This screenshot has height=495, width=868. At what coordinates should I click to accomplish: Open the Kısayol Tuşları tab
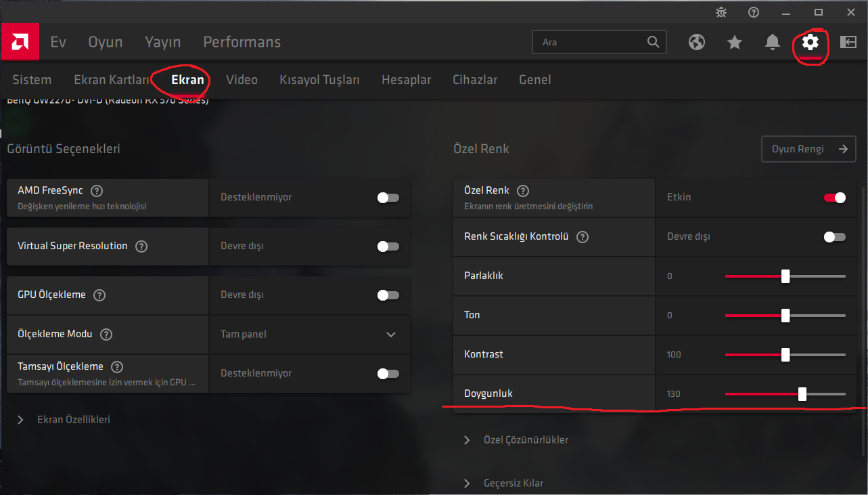(x=319, y=80)
